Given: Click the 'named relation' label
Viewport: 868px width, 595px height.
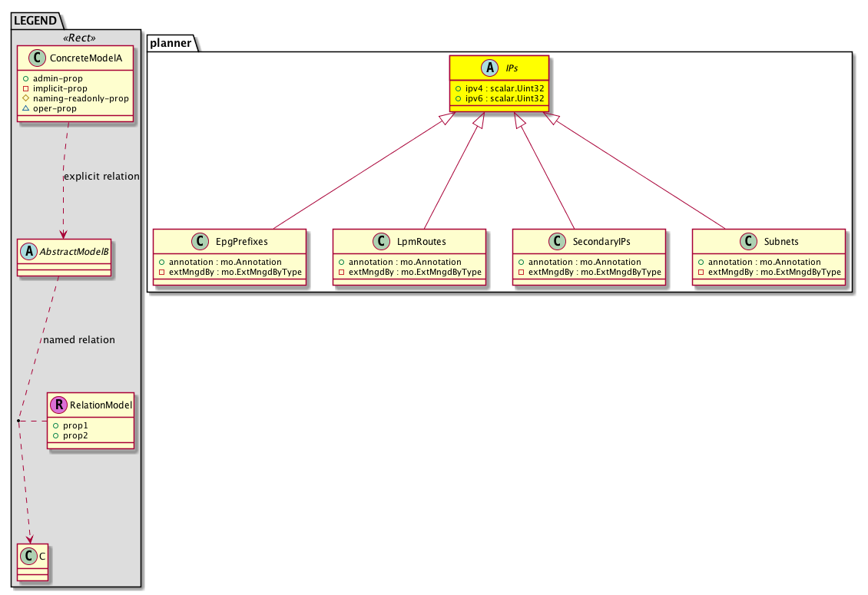Looking at the screenshot, I should pyautogui.click(x=79, y=339).
